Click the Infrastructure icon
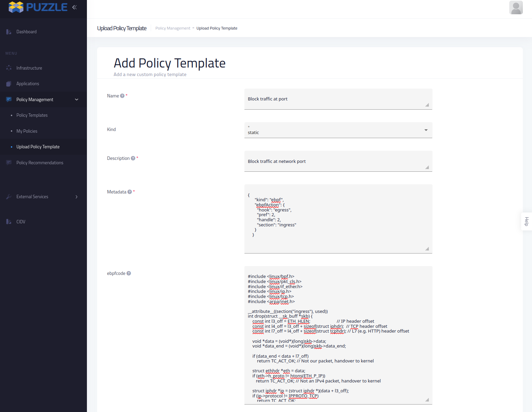Viewport: 532px width, 412px height. click(x=9, y=68)
